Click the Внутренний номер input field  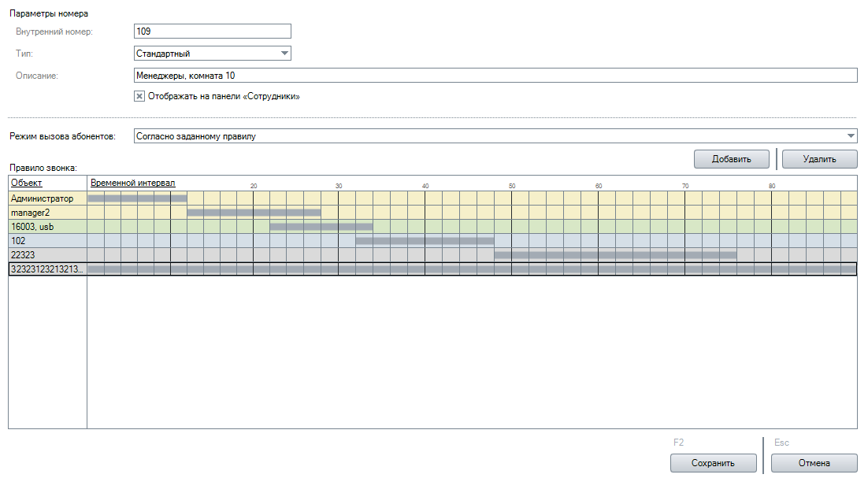point(213,31)
